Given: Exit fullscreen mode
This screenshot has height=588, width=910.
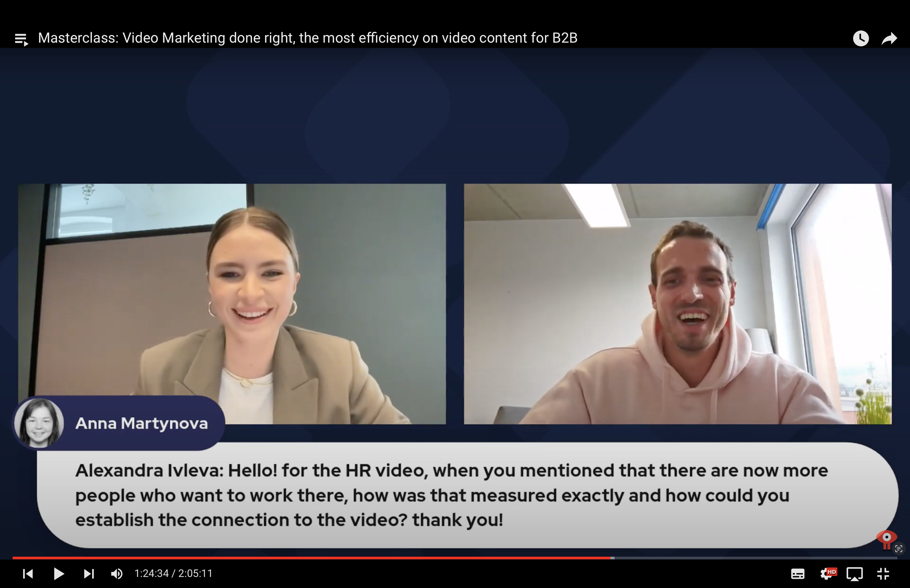Looking at the screenshot, I should coord(883,574).
